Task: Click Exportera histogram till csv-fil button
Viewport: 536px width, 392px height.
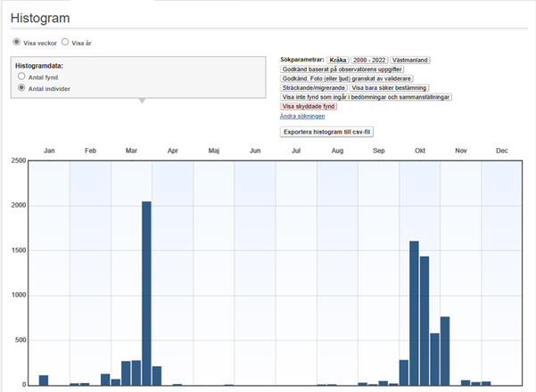Action: 326,132
